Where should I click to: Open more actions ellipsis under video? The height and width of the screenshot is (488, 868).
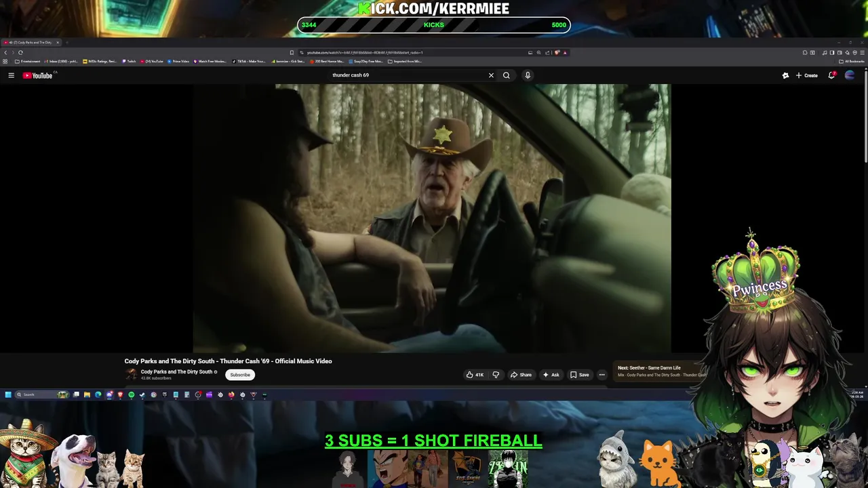click(601, 375)
